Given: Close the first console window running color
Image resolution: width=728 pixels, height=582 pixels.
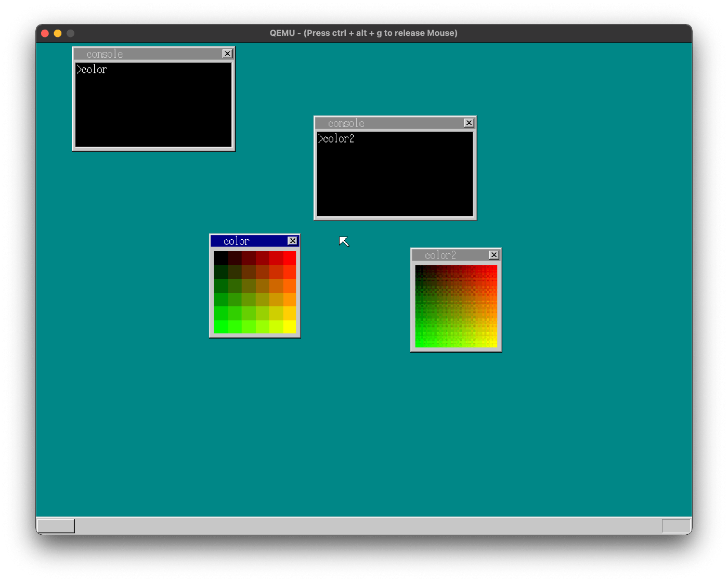Looking at the screenshot, I should pyautogui.click(x=227, y=54).
